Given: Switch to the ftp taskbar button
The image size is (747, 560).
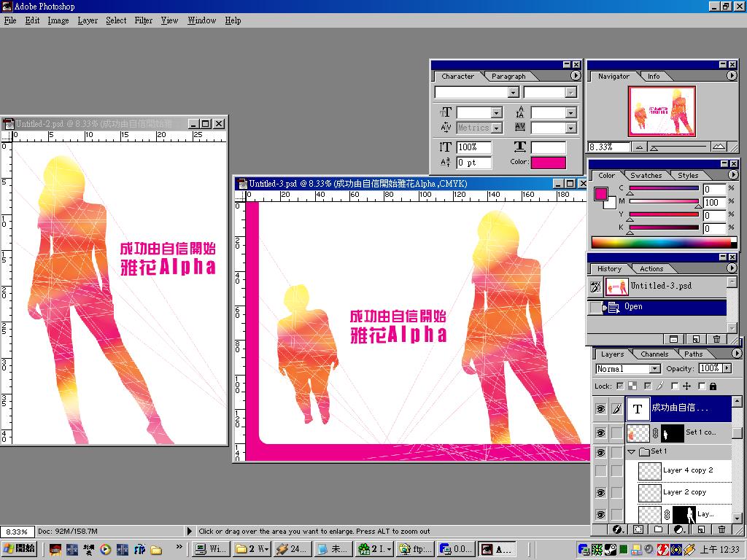Looking at the screenshot, I should click(415, 549).
